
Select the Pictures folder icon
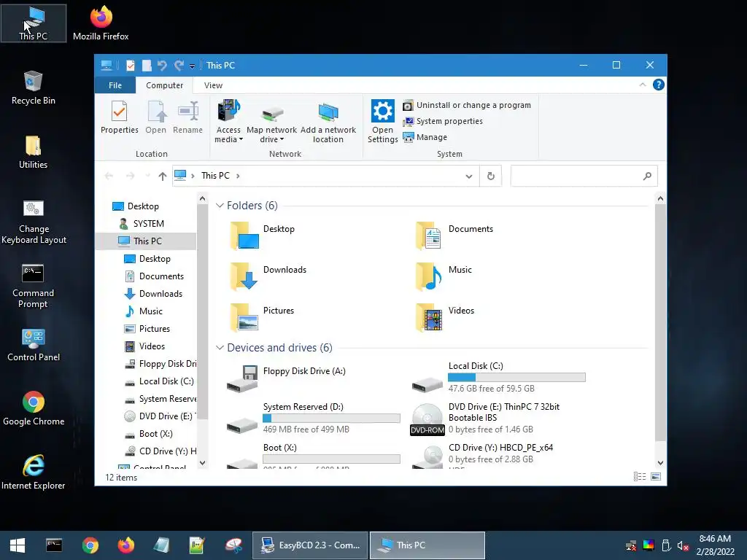click(244, 317)
